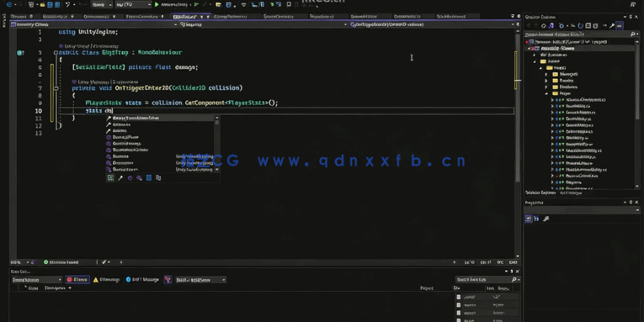
Task: Toggle the wrench properties filter under IntelliSense list
Action: 120,178
